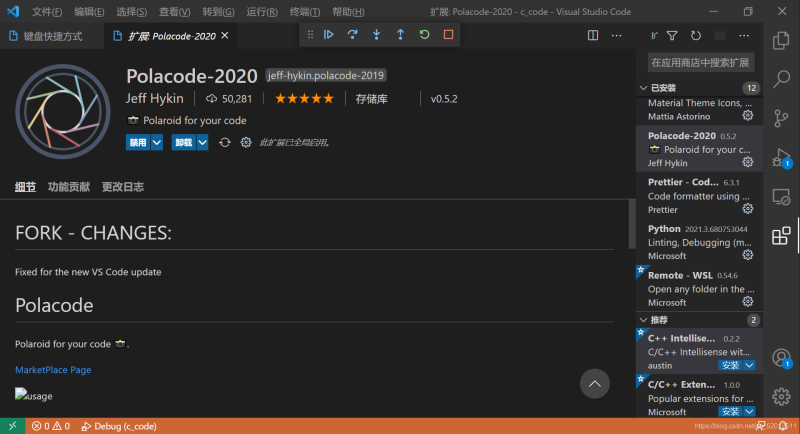Select the Details tab of extension
Viewport: 800px width, 434px height.
tap(26, 187)
